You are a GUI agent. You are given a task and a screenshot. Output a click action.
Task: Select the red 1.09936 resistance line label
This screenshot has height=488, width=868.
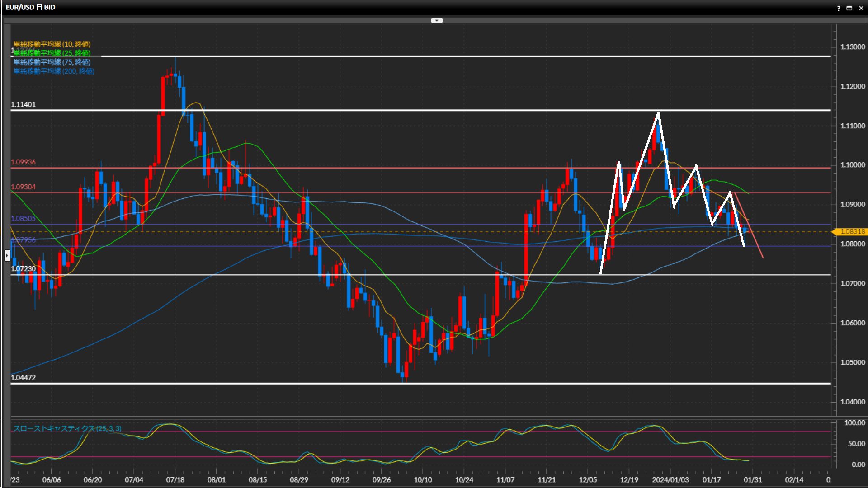pos(24,162)
